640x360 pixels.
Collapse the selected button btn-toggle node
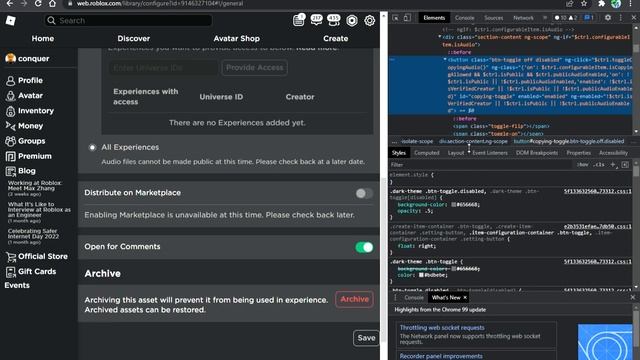[x=445, y=60]
